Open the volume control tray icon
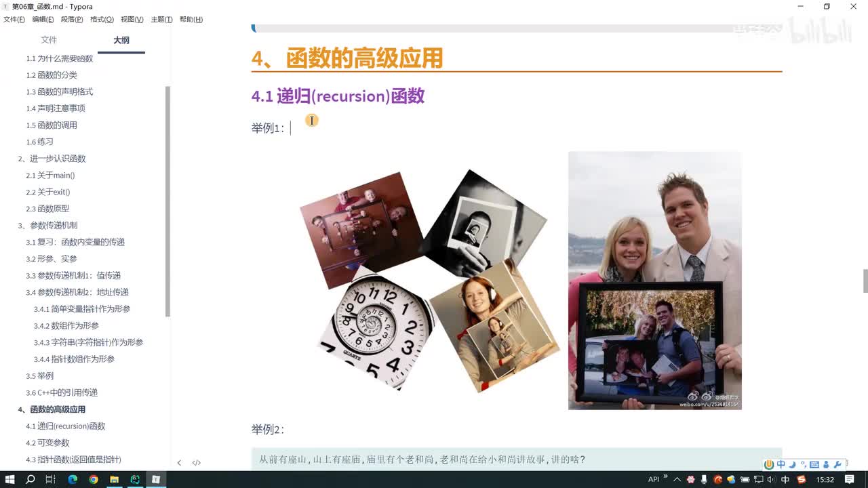The image size is (868, 488). pyautogui.click(x=770, y=479)
